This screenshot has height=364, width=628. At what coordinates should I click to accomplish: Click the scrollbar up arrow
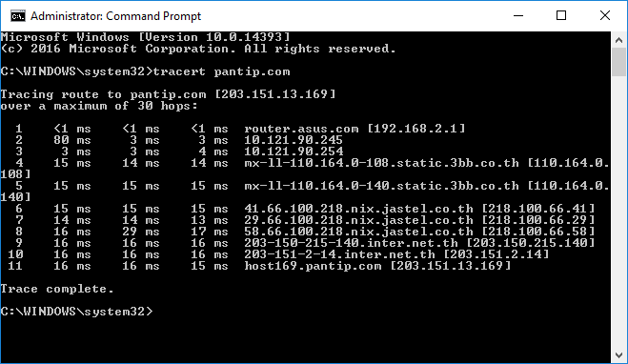[x=618, y=40]
